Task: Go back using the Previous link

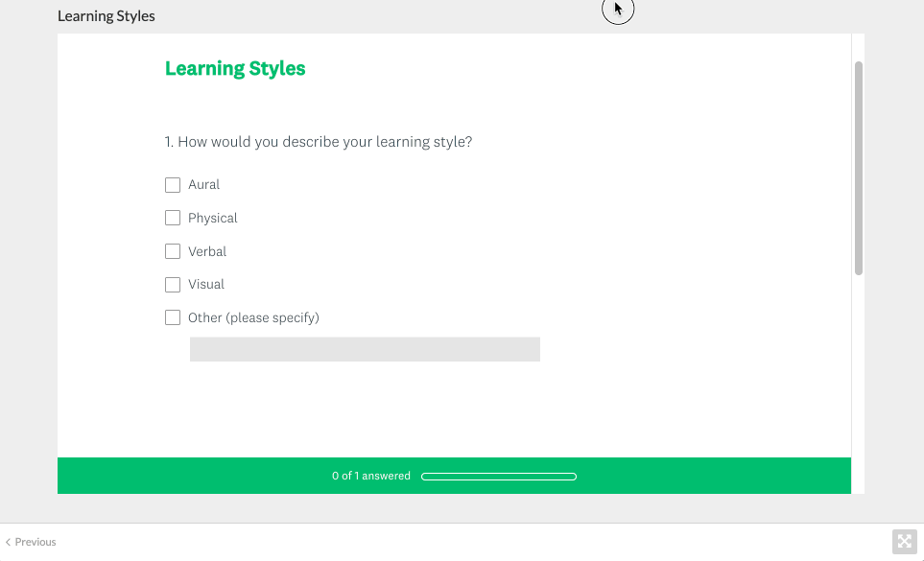Action: tap(36, 542)
